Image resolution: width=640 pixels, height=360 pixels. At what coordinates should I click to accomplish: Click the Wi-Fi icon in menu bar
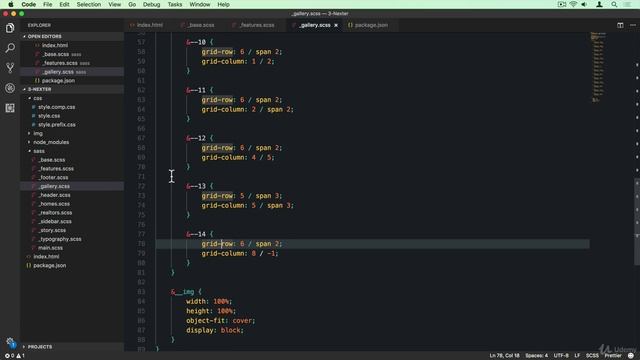click(573, 4)
